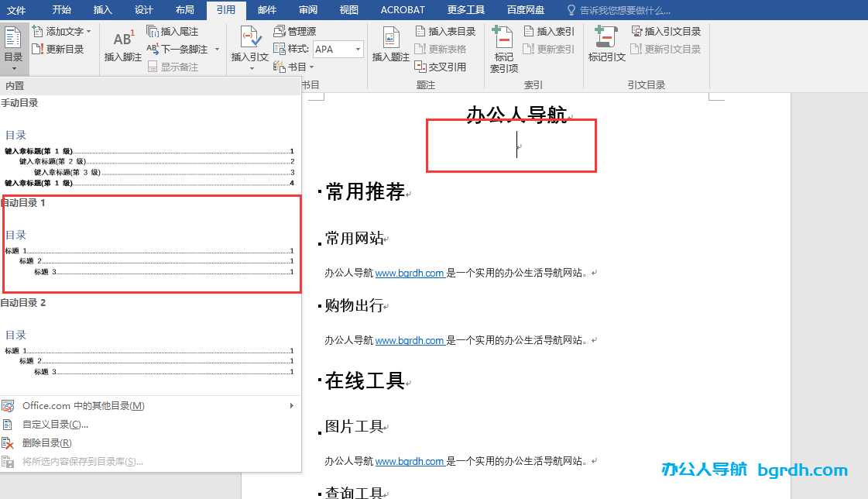The width and height of the screenshot is (868, 499).
Task: Open the ACROBAT tab
Action: (x=403, y=10)
